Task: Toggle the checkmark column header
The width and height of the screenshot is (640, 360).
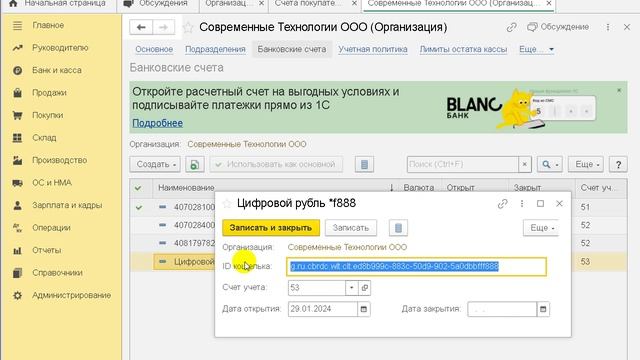Action: (x=138, y=188)
